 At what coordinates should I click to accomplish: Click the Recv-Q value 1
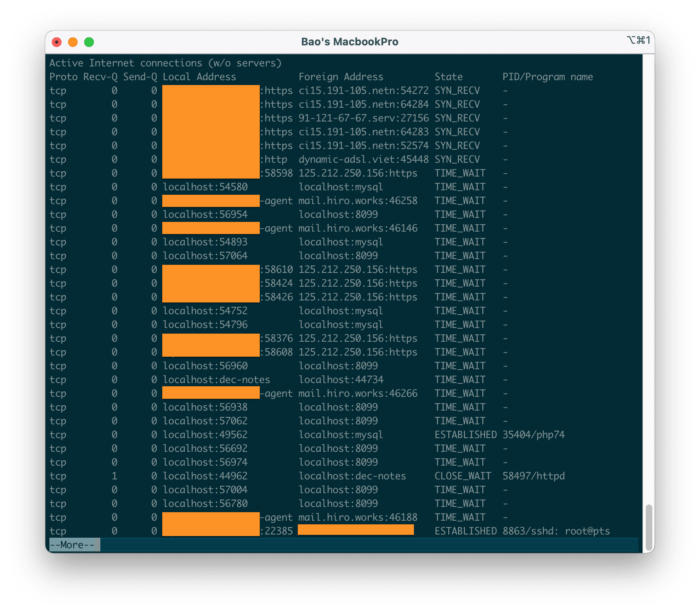115,476
